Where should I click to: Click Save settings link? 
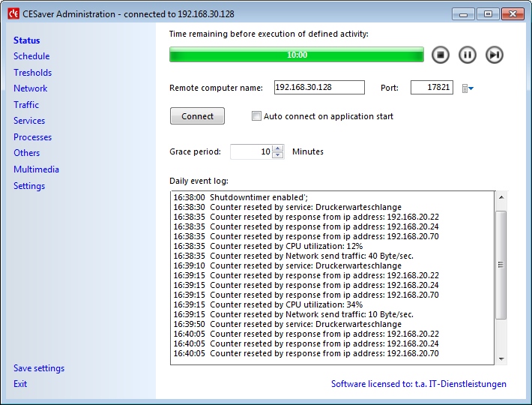[x=39, y=368]
